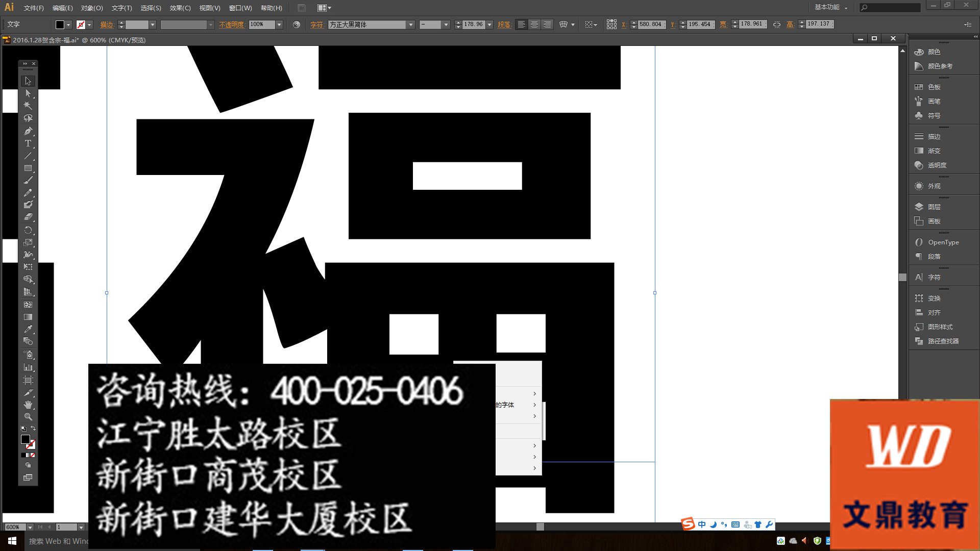This screenshot has height=551, width=980.
Task: Click the fill swatch in the toolbox
Action: tap(25, 439)
